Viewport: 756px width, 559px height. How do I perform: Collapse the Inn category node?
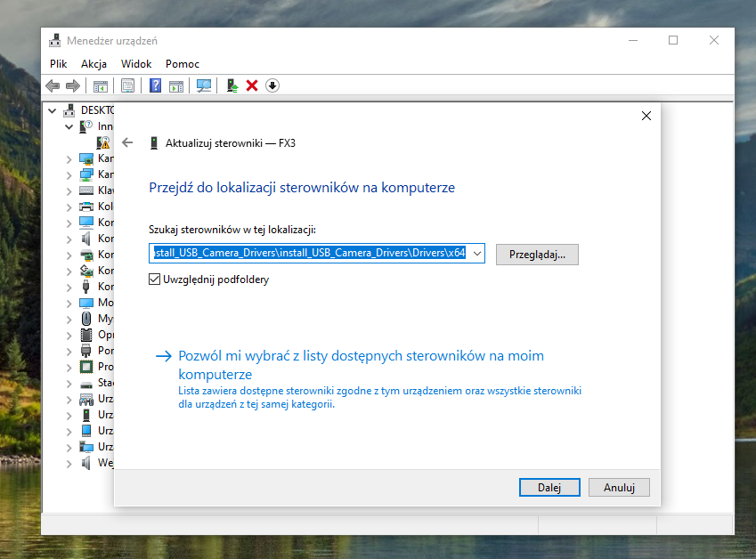(69, 126)
